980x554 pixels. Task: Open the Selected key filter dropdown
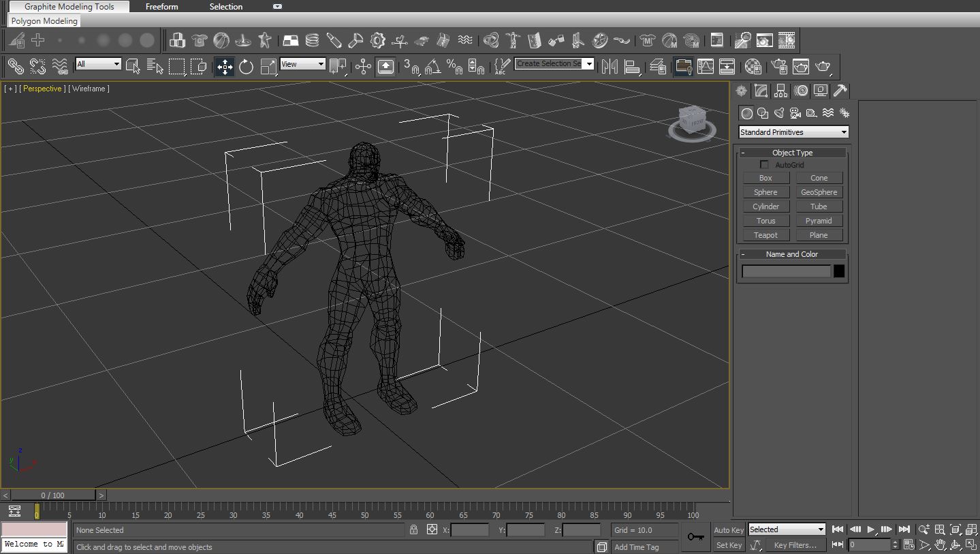pos(787,529)
